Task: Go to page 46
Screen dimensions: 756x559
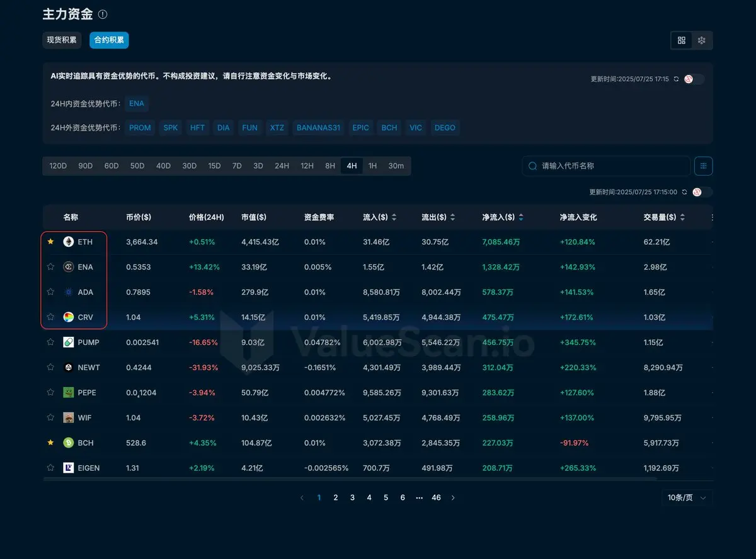Action: point(436,498)
